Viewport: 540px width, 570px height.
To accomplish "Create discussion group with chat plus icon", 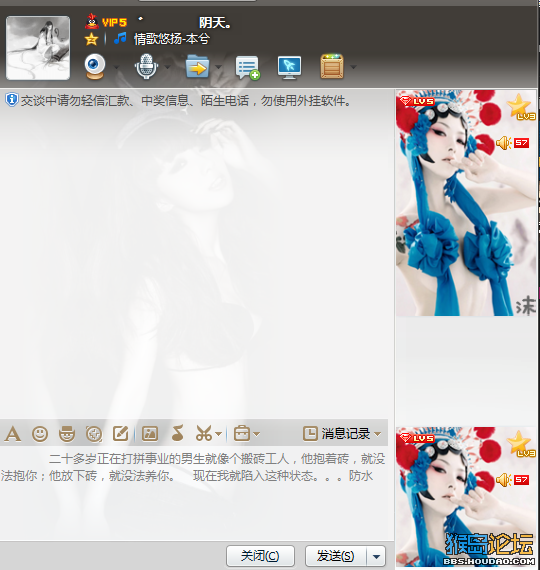I will pyautogui.click(x=248, y=67).
